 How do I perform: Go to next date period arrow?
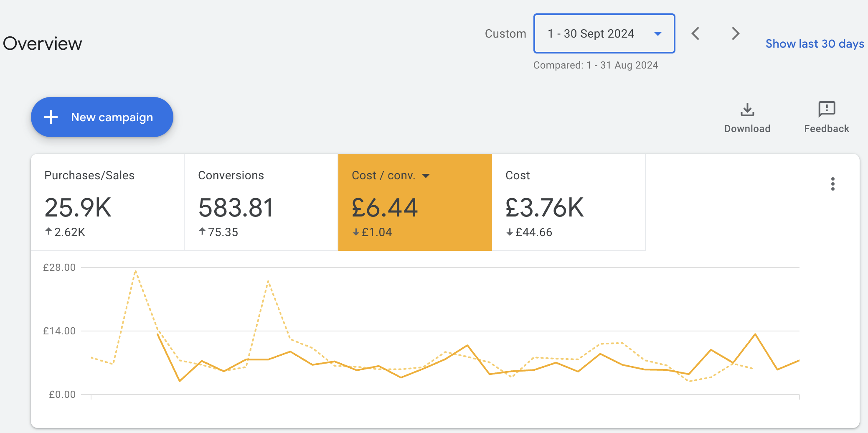[x=736, y=33]
